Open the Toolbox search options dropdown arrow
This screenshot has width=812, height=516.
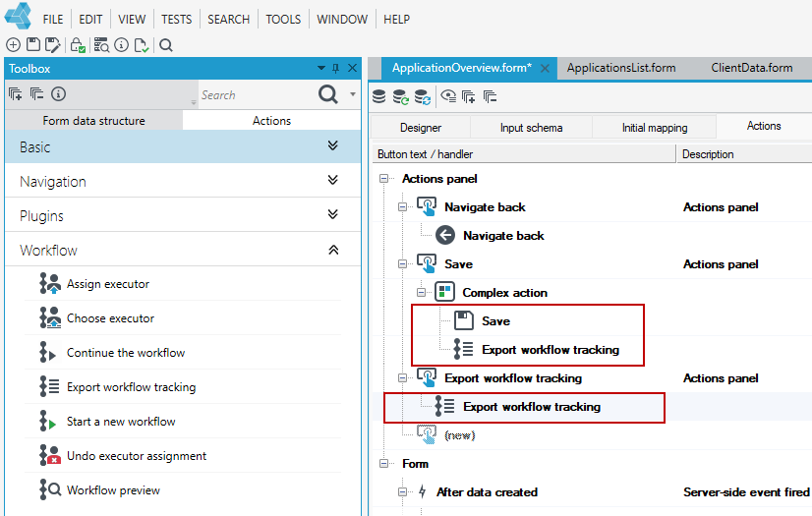[353, 94]
